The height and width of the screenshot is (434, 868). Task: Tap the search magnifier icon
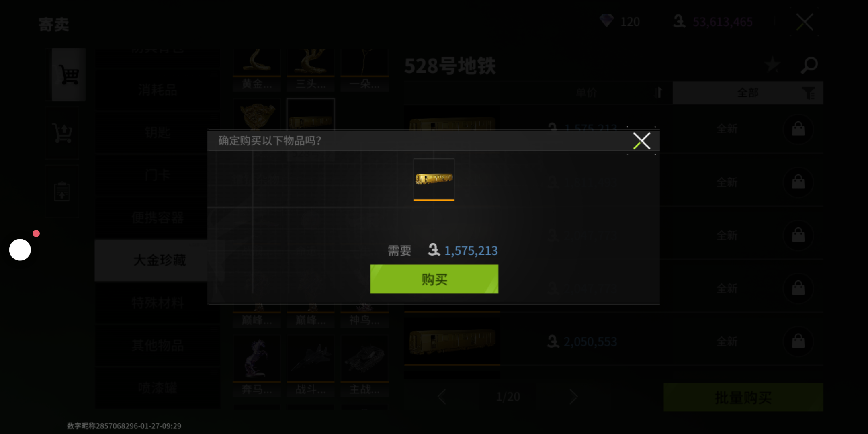point(809,65)
